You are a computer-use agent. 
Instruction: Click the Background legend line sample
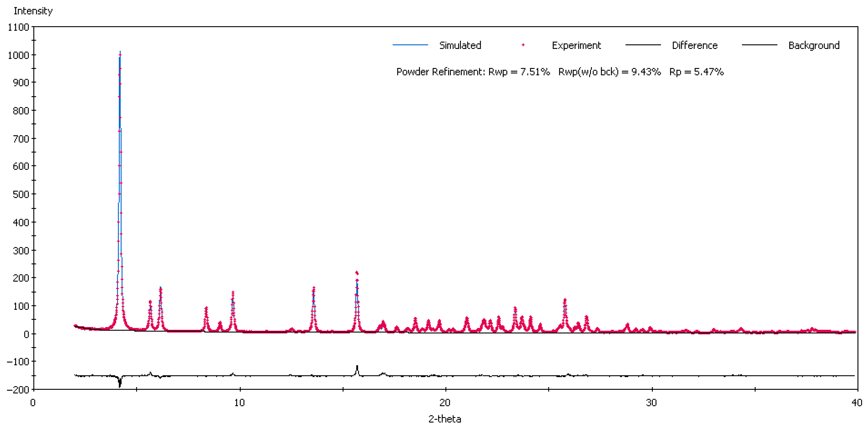759,45
